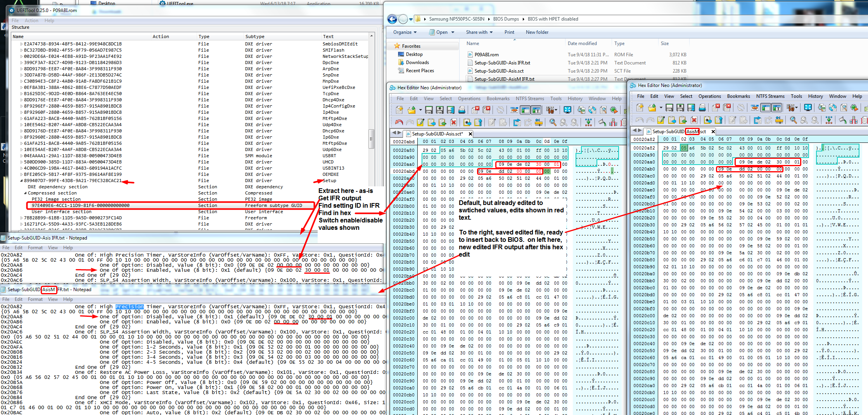868x415 pixels.
Task: Collapse Compressed section node in UEFITool tree
Action: pyautogui.click(x=25, y=193)
